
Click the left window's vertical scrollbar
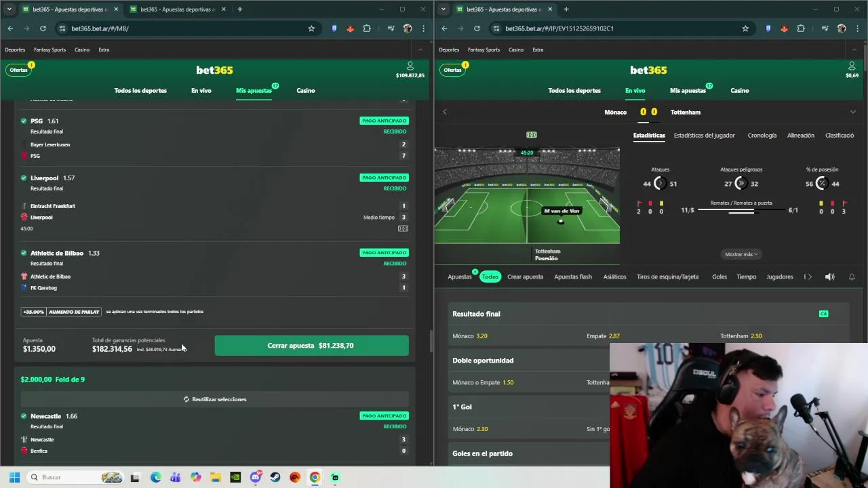[431, 342]
